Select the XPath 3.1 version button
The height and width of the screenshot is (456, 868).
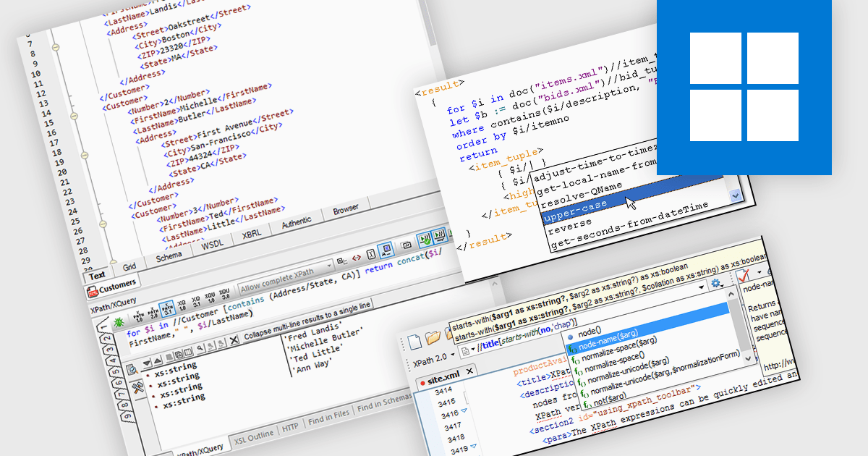click(x=166, y=308)
